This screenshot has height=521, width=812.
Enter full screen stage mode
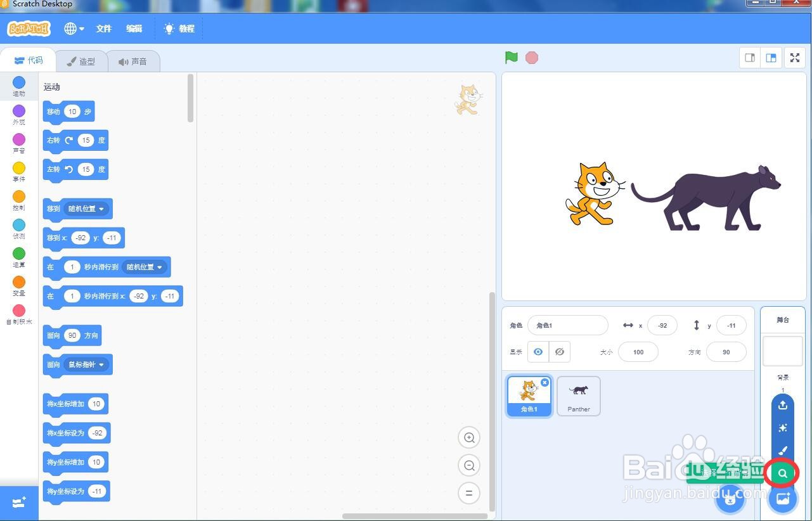coord(795,58)
